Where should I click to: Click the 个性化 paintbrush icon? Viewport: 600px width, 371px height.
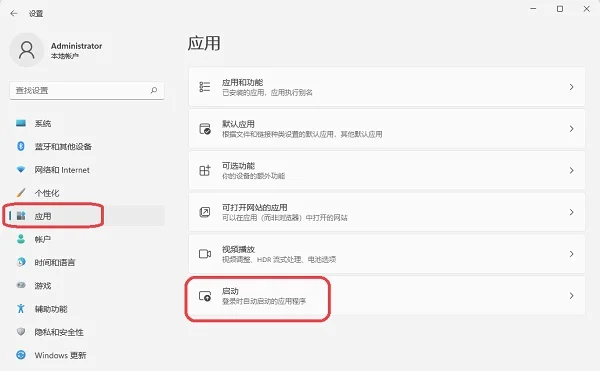point(21,192)
